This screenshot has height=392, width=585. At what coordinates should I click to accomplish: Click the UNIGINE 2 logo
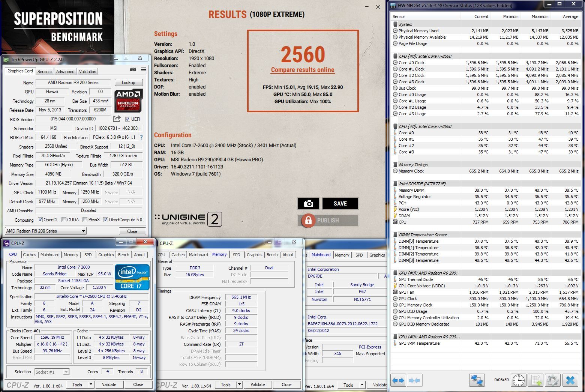tap(188, 219)
